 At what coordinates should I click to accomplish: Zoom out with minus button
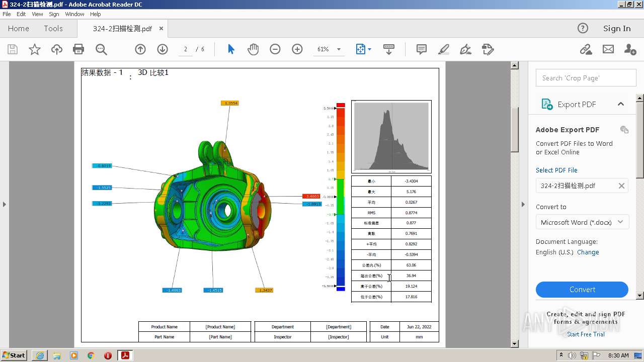click(x=275, y=49)
